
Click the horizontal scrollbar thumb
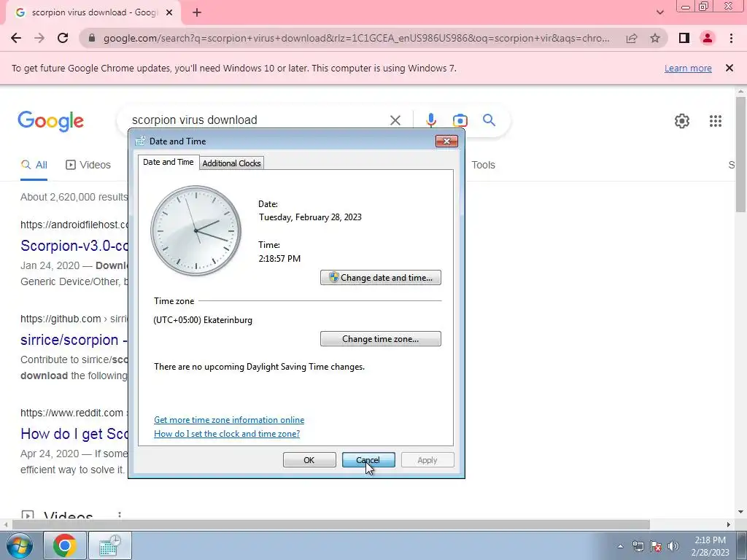pyautogui.click(x=331, y=524)
